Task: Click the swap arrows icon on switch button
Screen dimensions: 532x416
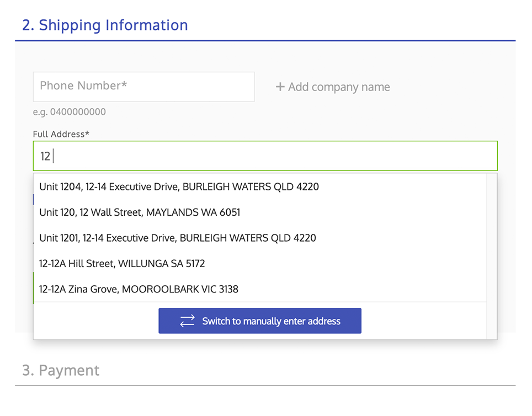Action: pos(188,321)
